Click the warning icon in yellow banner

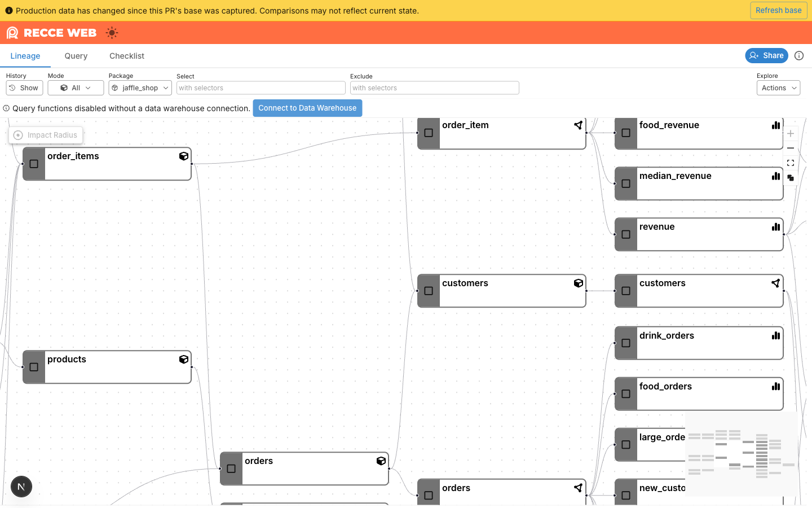coord(8,11)
